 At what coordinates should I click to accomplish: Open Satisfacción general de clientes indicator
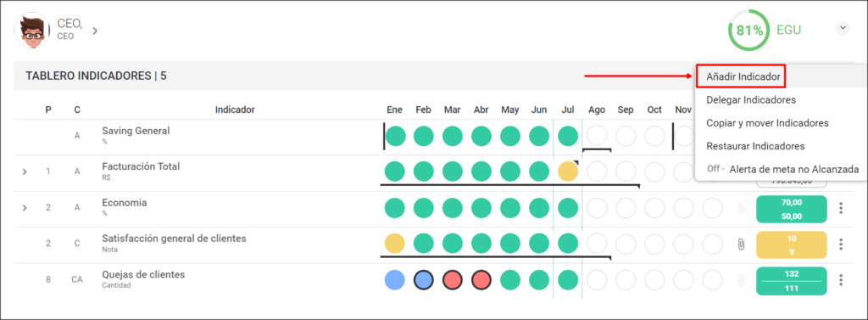coord(174,239)
